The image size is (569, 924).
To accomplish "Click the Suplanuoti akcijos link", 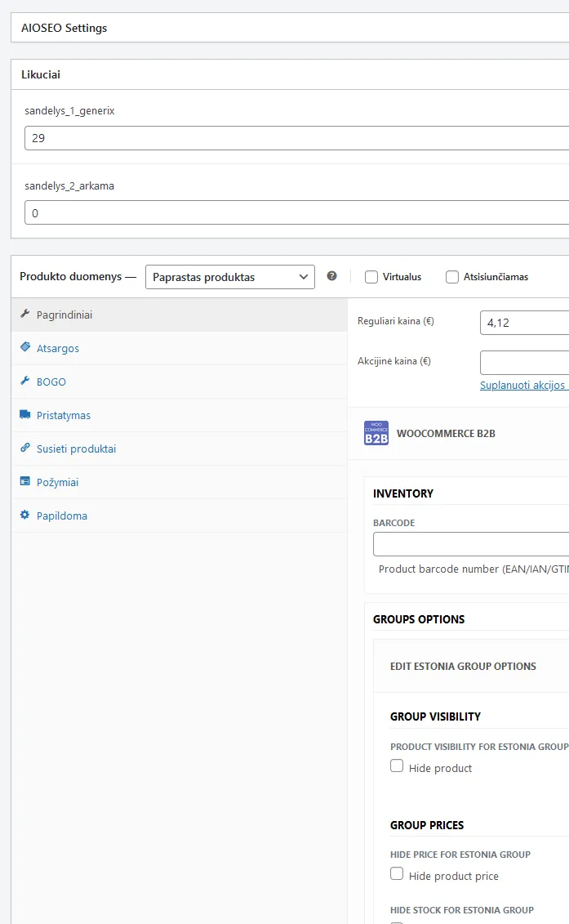I will coord(523,385).
